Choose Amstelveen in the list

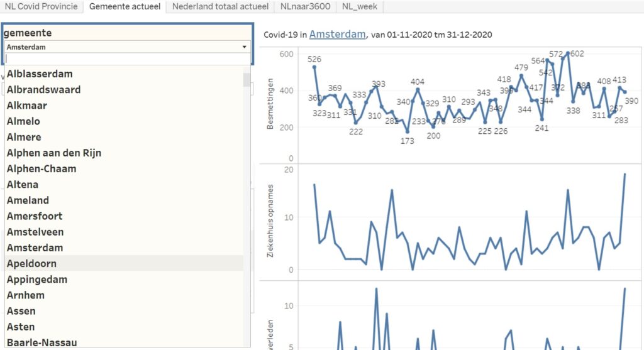click(x=35, y=232)
